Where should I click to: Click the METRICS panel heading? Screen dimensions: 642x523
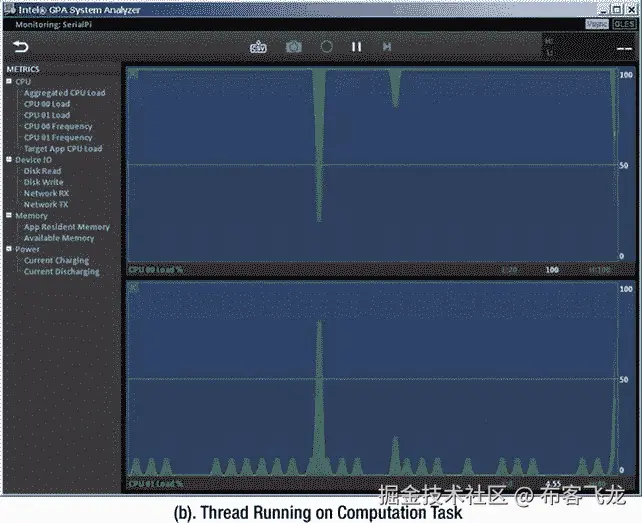pos(23,69)
